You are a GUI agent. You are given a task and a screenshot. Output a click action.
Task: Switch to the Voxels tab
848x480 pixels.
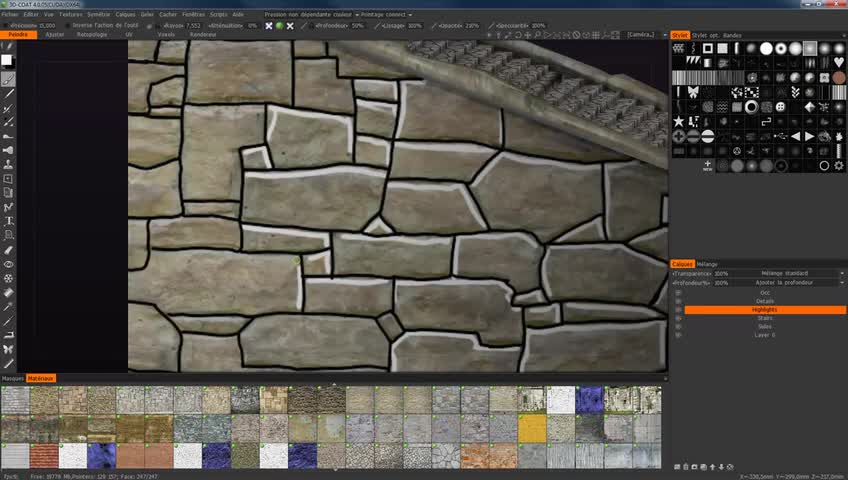point(166,35)
